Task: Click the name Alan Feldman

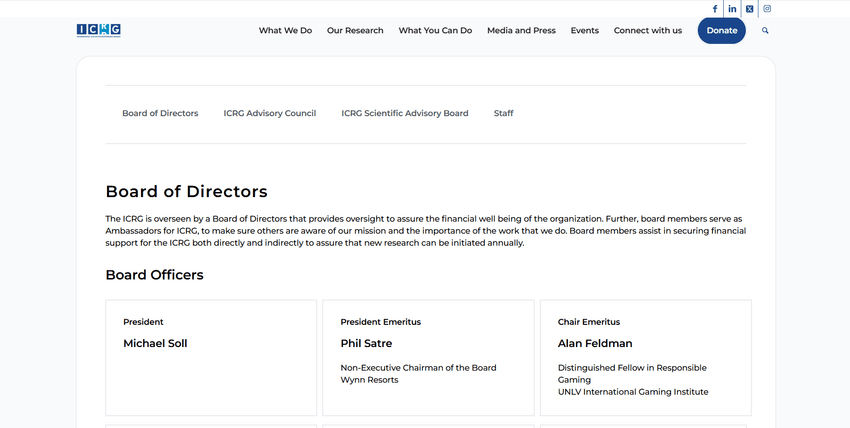Action: point(595,343)
